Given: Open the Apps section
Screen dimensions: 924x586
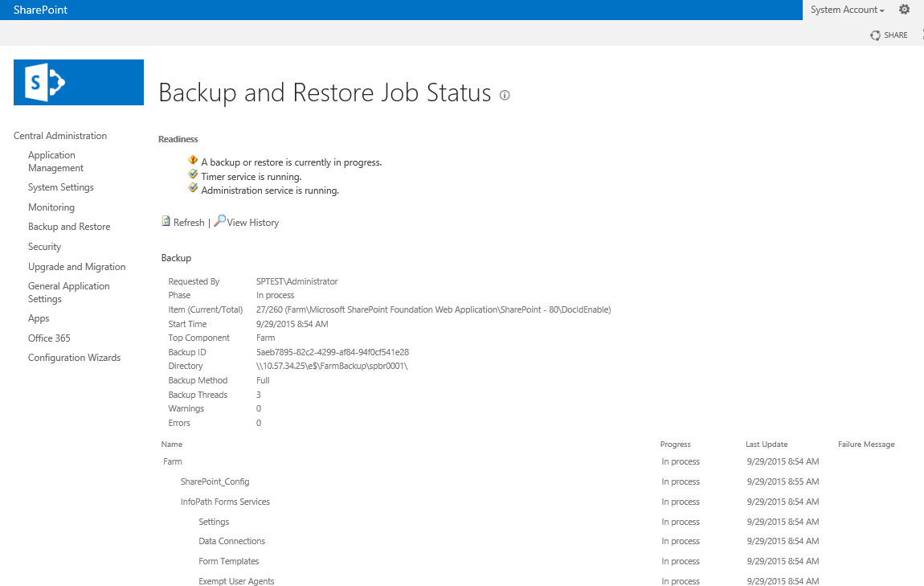Looking at the screenshot, I should [39, 318].
